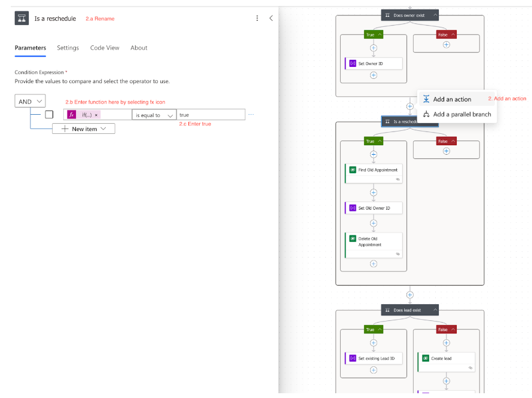532x398 pixels.
Task: Click the New item button
Action: [84, 128]
